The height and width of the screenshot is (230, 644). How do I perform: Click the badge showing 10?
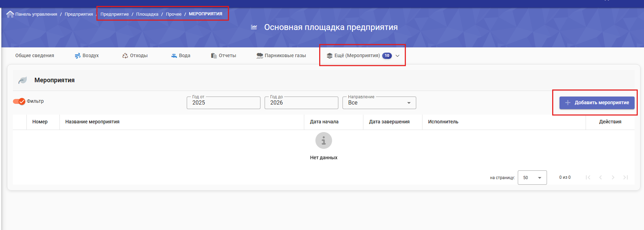(x=387, y=56)
